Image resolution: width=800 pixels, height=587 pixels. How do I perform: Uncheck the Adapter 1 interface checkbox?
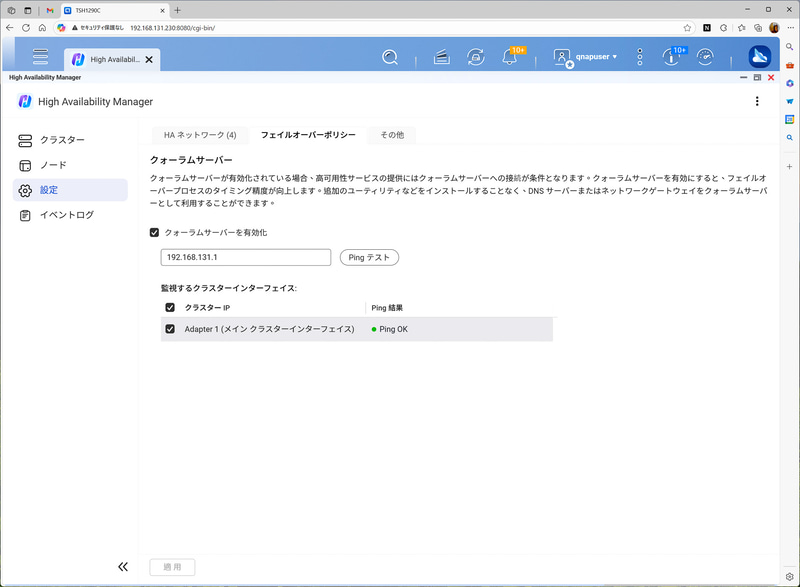(x=168, y=328)
